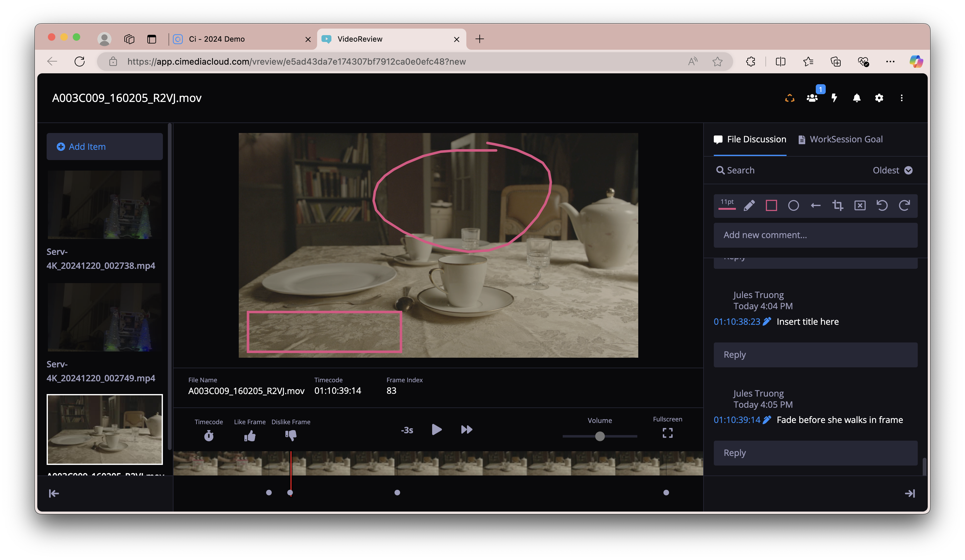Screen dimensions: 965x560
Task: Select the arrow annotation tool
Action: tap(816, 205)
